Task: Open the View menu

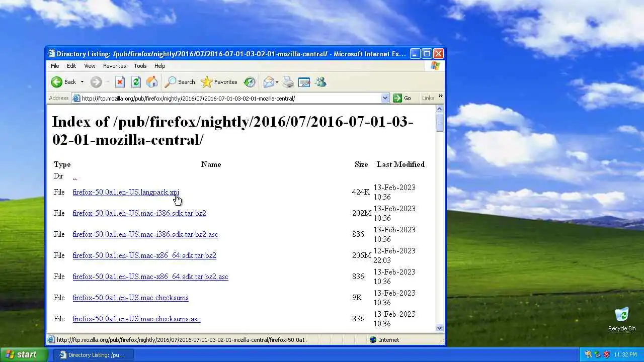Action: (90, 66)
